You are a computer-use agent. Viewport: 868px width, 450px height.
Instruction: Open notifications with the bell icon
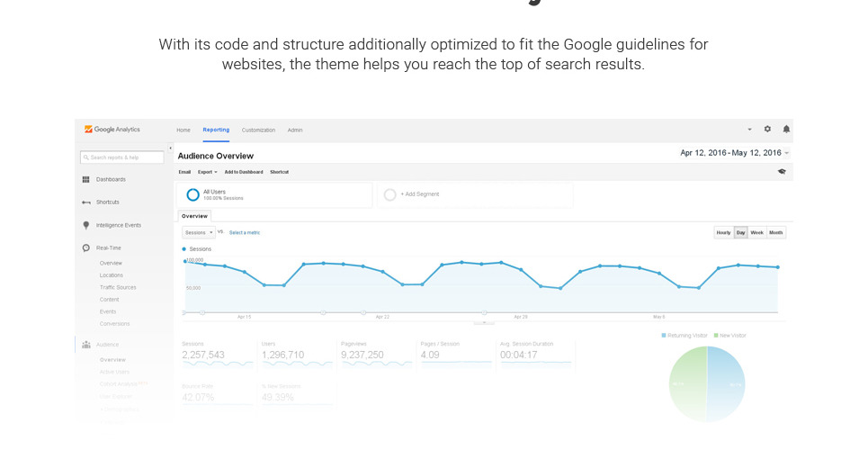[786, 130]
